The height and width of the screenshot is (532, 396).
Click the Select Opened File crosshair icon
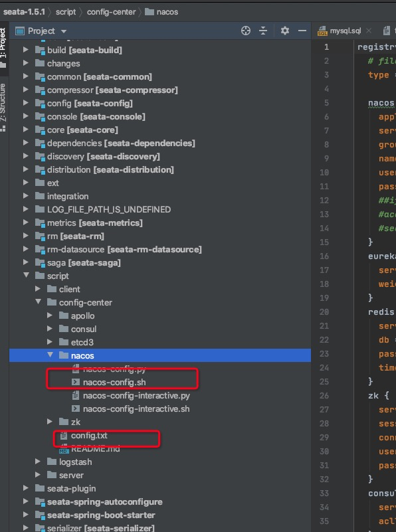click(245, 31)
